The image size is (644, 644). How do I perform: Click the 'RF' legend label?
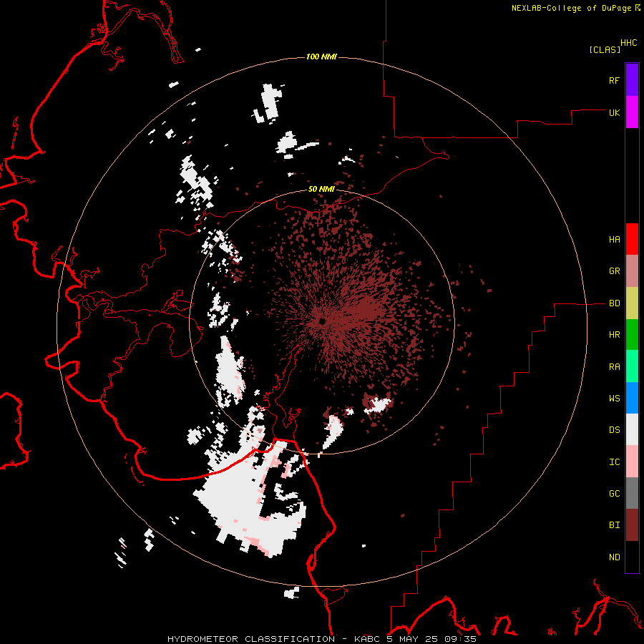click(614, 80)
